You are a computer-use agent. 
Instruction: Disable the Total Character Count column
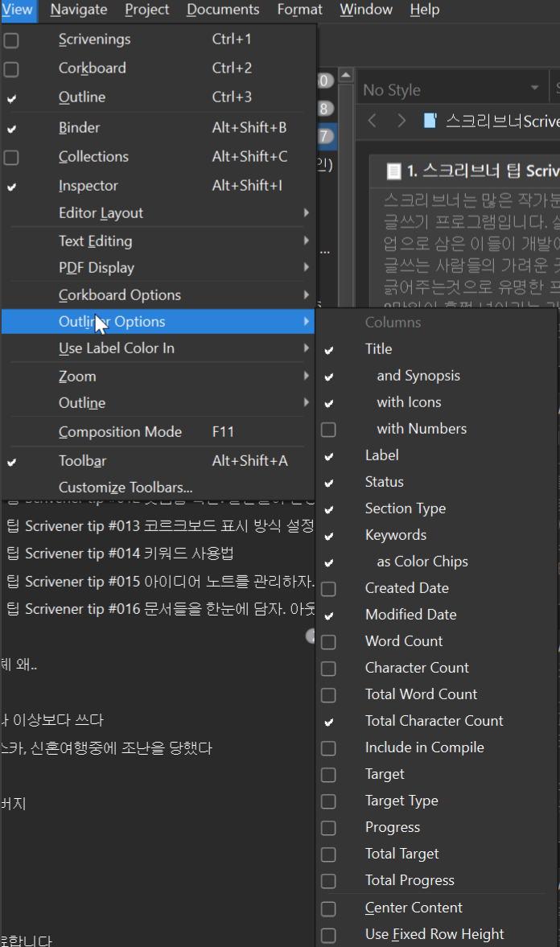328,722
